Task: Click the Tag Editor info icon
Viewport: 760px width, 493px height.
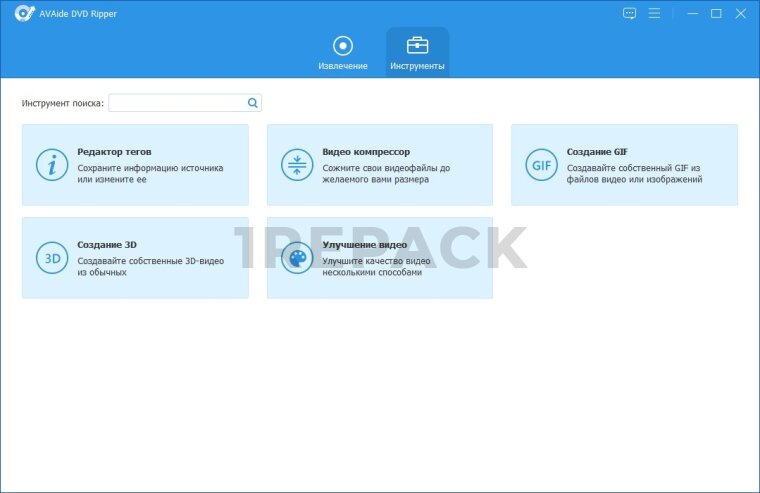Action: coord(51,165)
